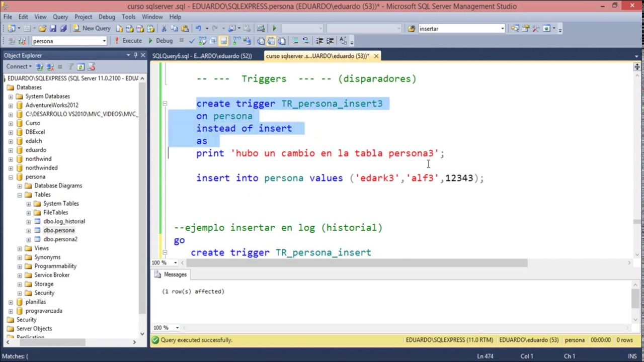
Task: Click the New Query button
Action: coord(92,29)
